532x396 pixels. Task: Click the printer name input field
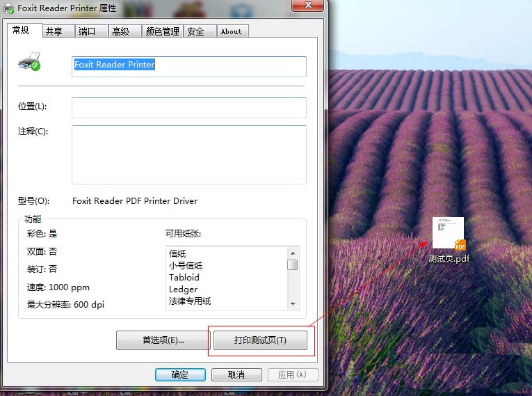point(189,67)
